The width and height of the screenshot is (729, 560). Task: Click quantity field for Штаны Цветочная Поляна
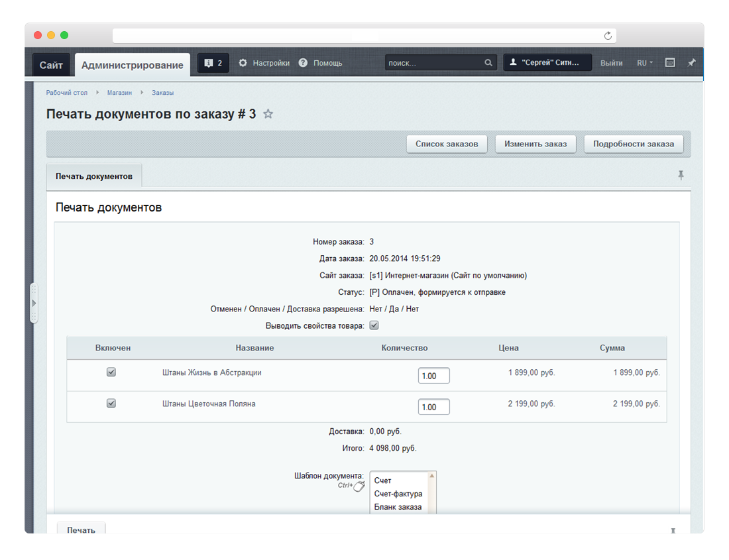pyautogui.click(x=433, y=407)
